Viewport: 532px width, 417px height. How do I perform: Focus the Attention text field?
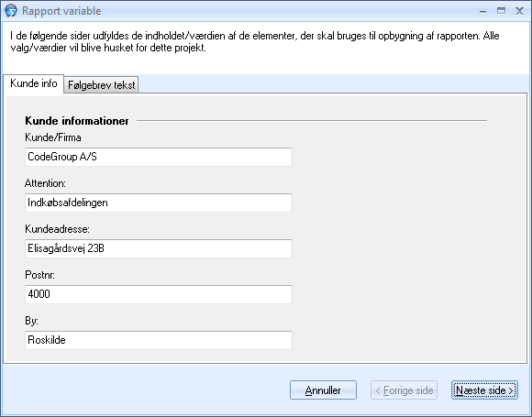(x=159, y=203)
